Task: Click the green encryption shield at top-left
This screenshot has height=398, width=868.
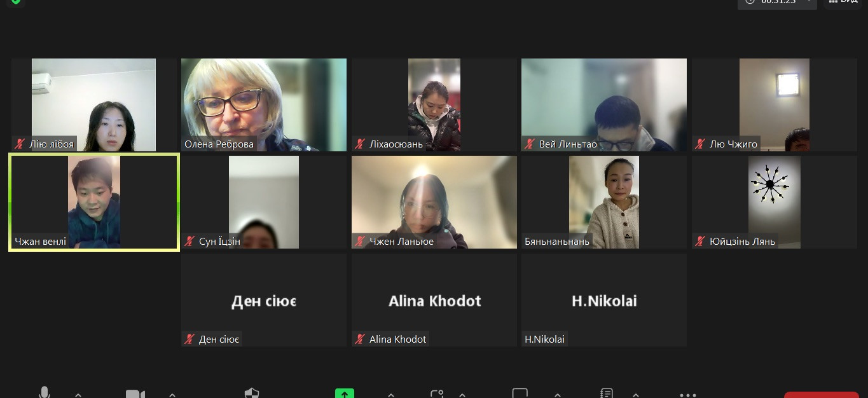Action: click(16, 2)
